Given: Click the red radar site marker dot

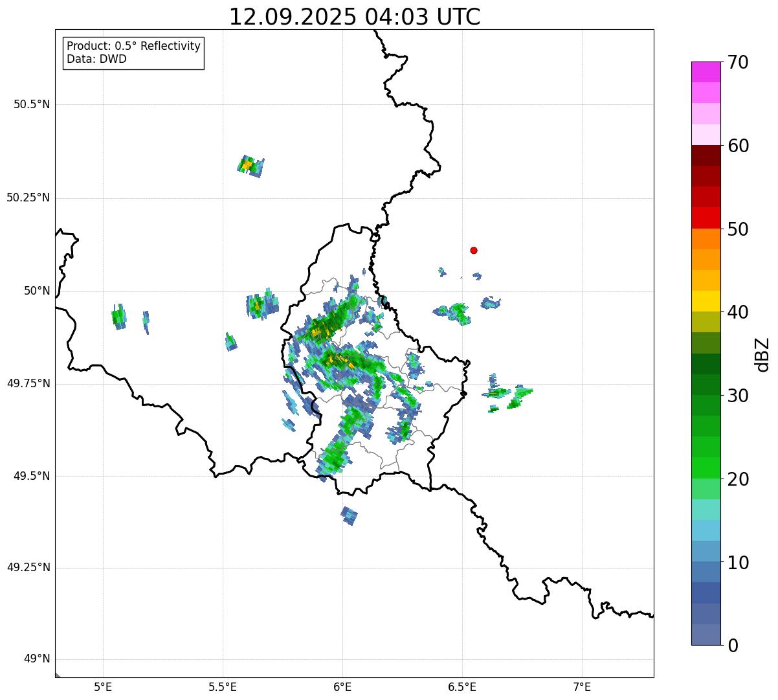Looking at the screenshot, I should (474, 251).
